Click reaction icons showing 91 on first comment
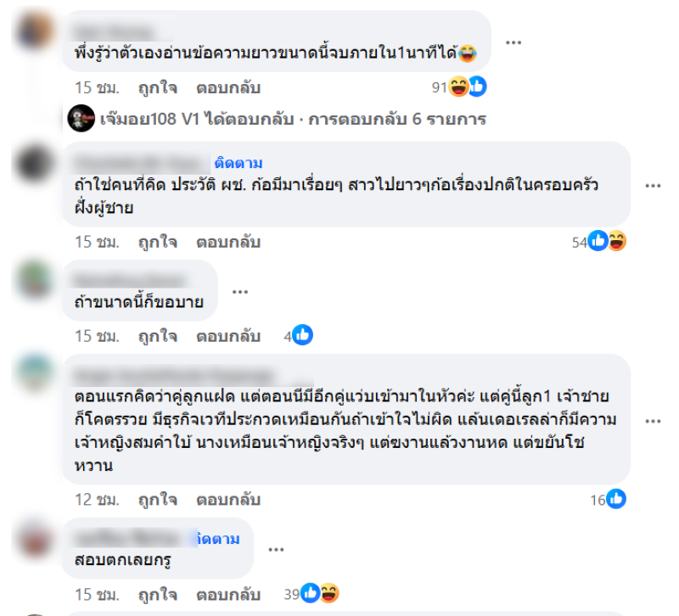The width and height of the screenshot is (679, 616). pos(459,87)
